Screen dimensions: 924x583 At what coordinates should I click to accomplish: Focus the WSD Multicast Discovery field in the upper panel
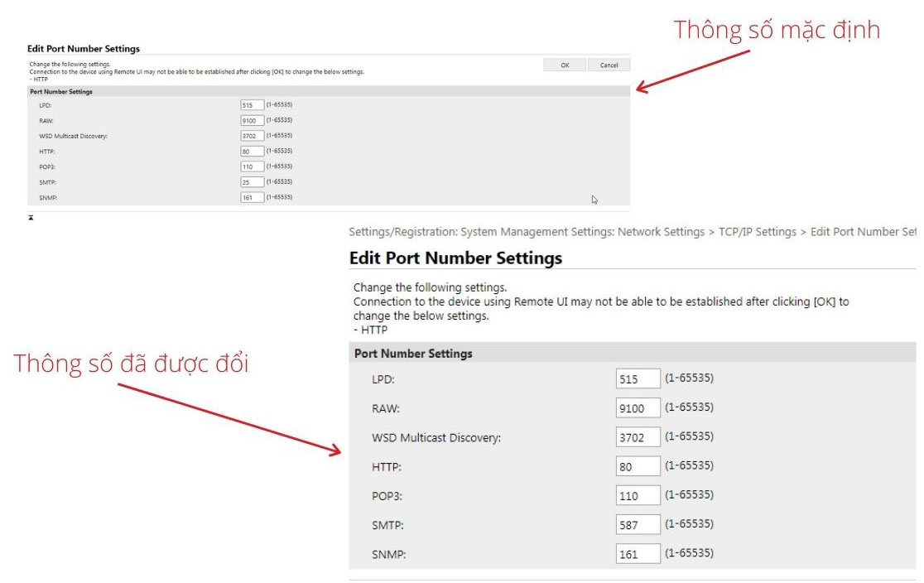[x=252, y=136]
